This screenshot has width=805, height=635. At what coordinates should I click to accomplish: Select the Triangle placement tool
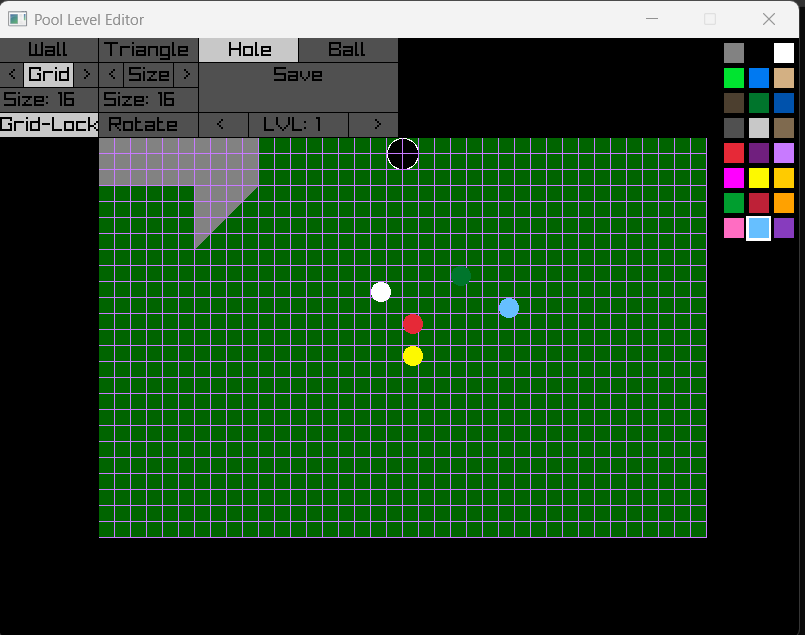[148, 50]
